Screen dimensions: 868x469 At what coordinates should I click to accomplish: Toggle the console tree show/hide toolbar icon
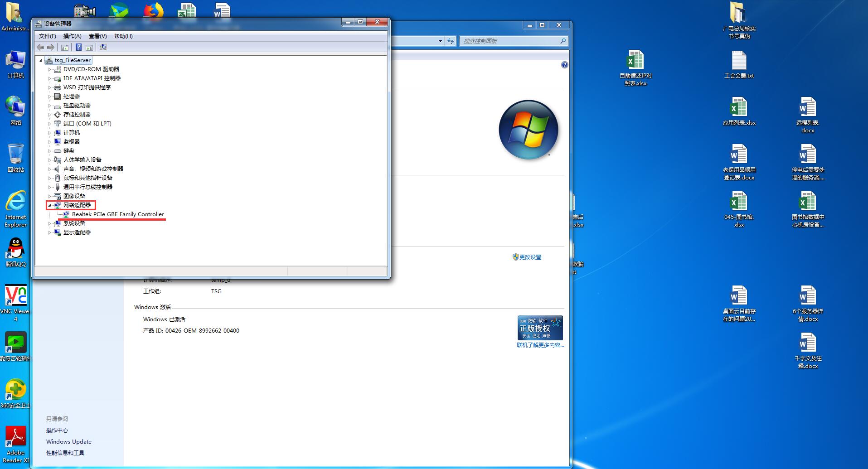65,47
